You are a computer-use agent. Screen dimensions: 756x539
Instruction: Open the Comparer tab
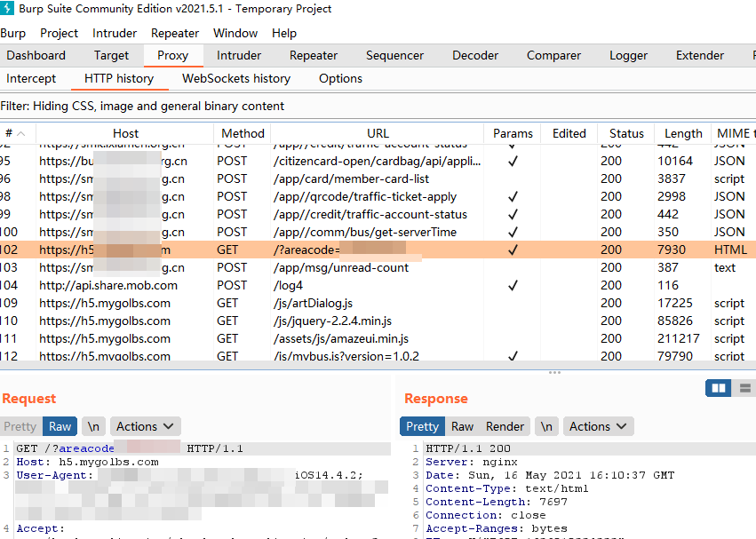point(553,55)
